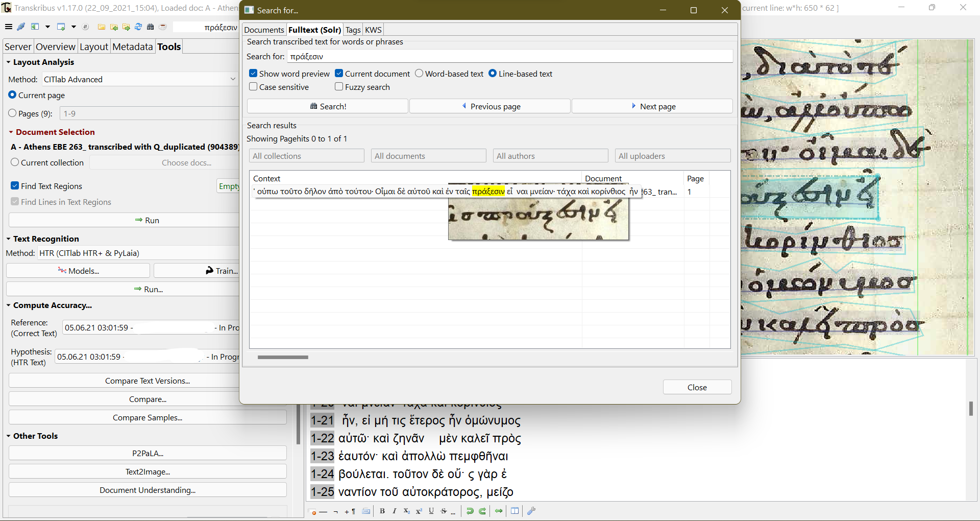Switch to the Documents search tab
The width and height of the screenshot is (980, 521).
[264, 30]
